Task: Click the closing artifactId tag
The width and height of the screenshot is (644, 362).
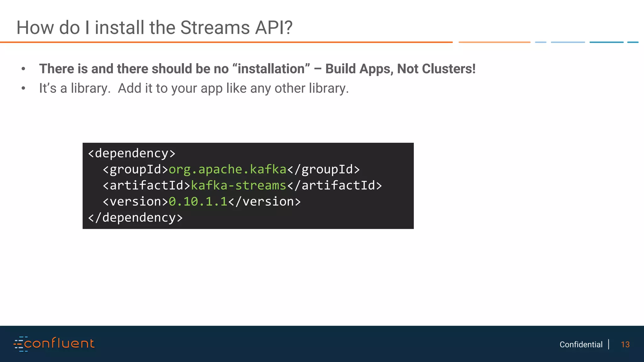Action: [334, 185]
